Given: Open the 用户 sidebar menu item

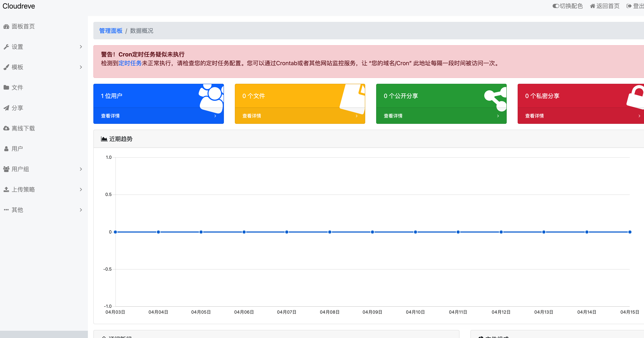Looking at the screenshot, I should [x=44, y=149].
